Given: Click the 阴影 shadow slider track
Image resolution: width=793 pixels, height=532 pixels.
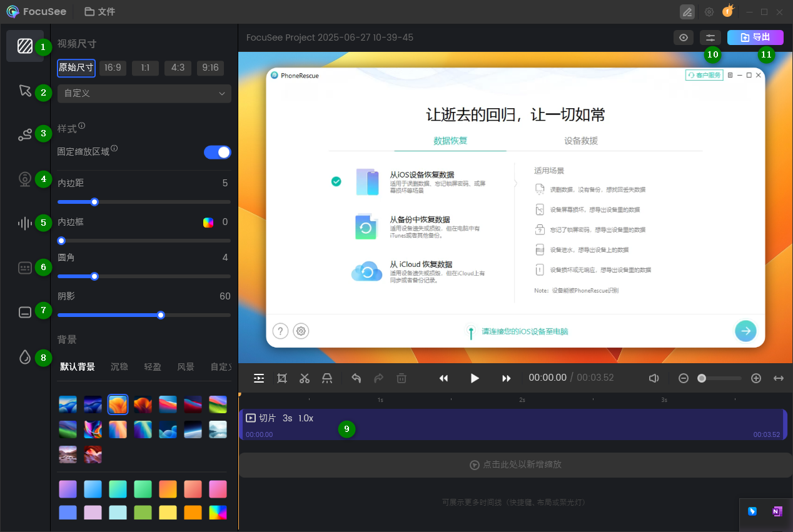Looking at the screenshot, I should pyautogui.click(x=144, y=315).
